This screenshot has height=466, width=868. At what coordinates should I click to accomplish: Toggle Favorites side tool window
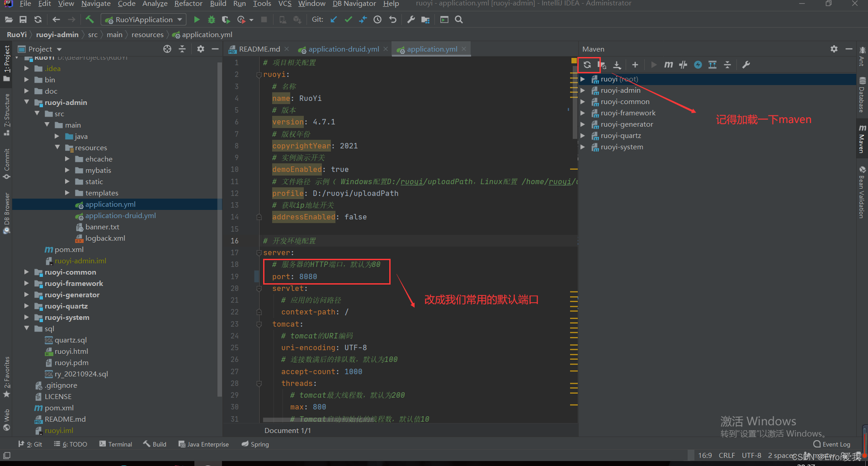6,377
